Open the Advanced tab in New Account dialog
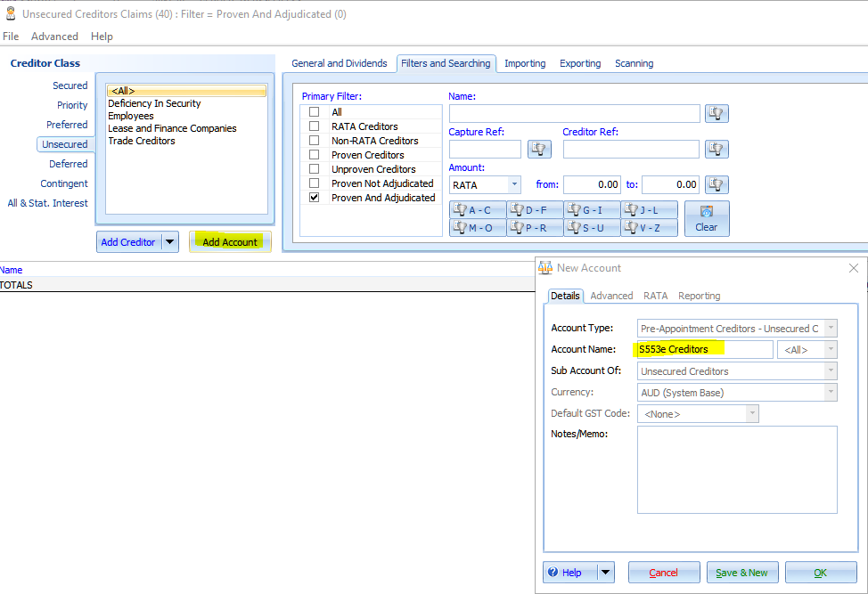Screen dimensions: 868x594 pos(611,296)
